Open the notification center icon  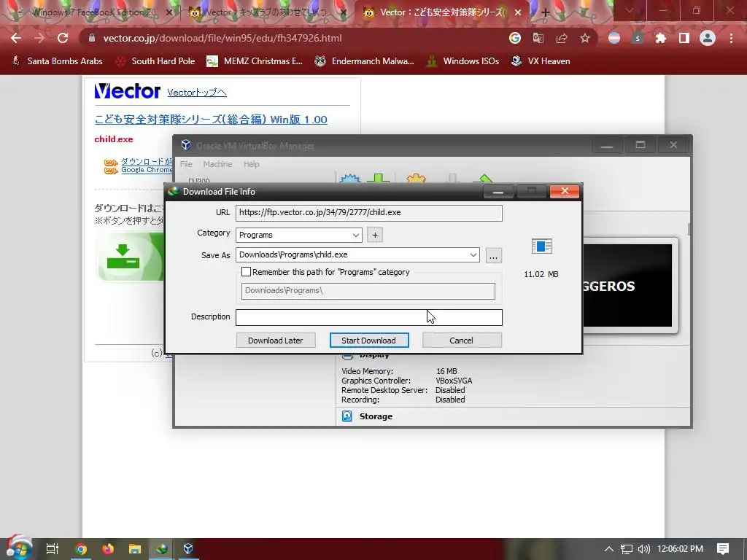click(x=723, y=549)
